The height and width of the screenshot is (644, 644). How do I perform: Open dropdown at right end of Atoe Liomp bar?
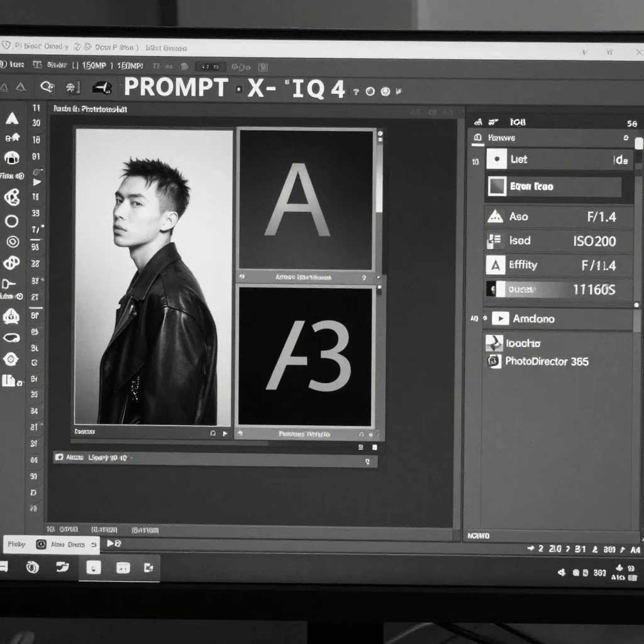click(x=367, y=462)
